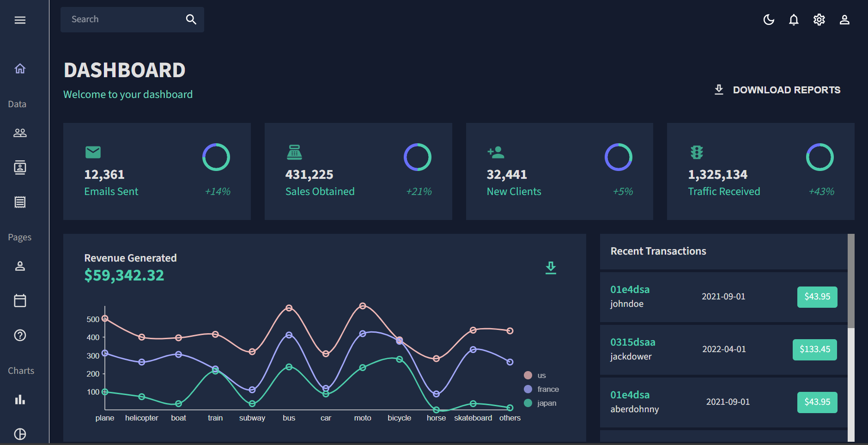Click the +43% traffic increase text
Image resolution: width=868 pixels, height=445 pixels.
click(x=821, y=191)
